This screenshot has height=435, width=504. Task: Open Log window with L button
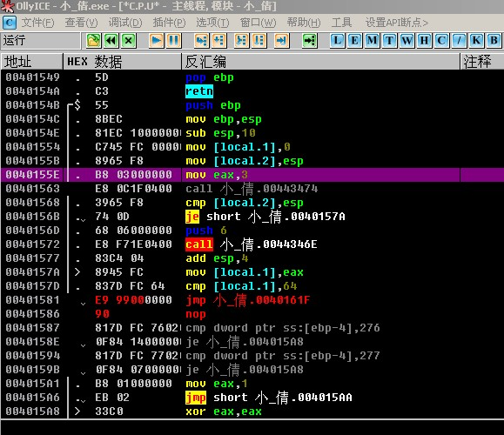coord(338,41)
